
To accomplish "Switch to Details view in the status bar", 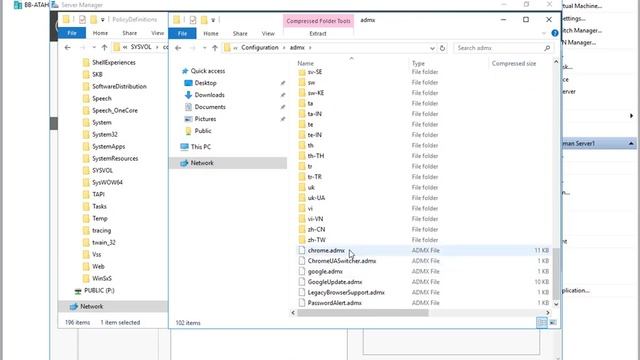I will [542, 322].
